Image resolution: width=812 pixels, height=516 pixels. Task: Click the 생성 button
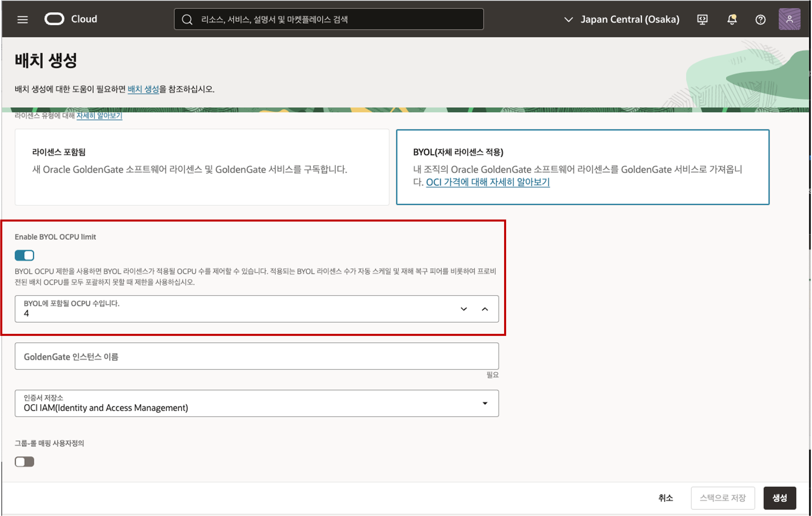point(779,498)
